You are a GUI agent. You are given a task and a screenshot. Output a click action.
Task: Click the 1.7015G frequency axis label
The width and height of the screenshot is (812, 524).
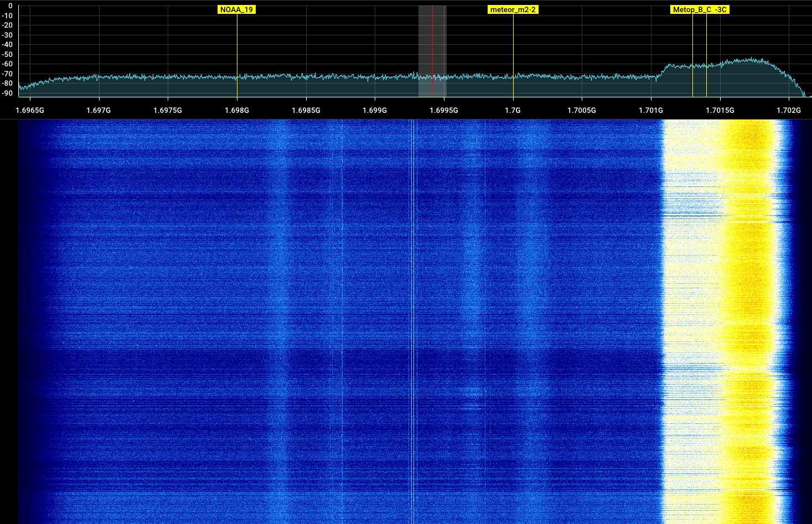point(720,110)
